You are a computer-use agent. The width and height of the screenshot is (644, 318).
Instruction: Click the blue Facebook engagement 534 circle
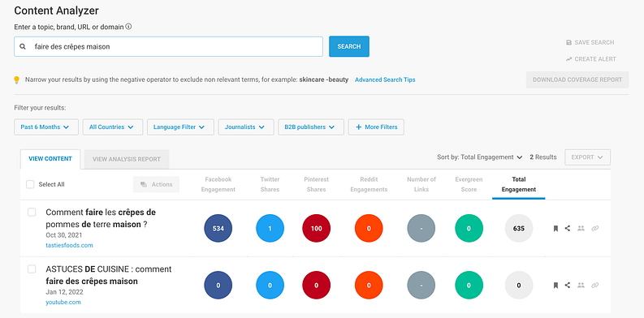pyautogui.click(x=218, y=229)
